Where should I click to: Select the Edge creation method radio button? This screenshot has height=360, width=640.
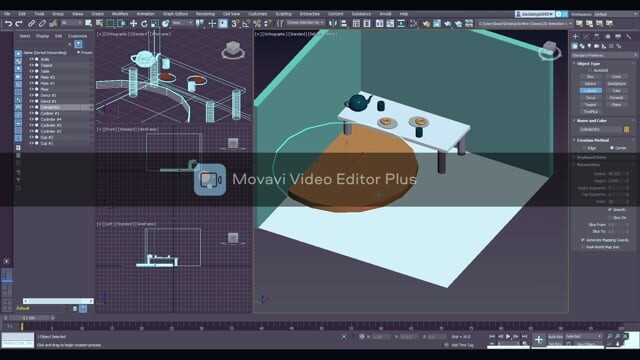(x=584, y=148)
